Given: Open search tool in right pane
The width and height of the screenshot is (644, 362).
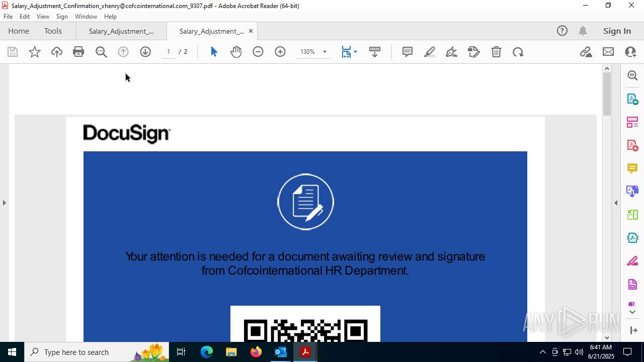Looking at the screenshot, I should point(632,75).
